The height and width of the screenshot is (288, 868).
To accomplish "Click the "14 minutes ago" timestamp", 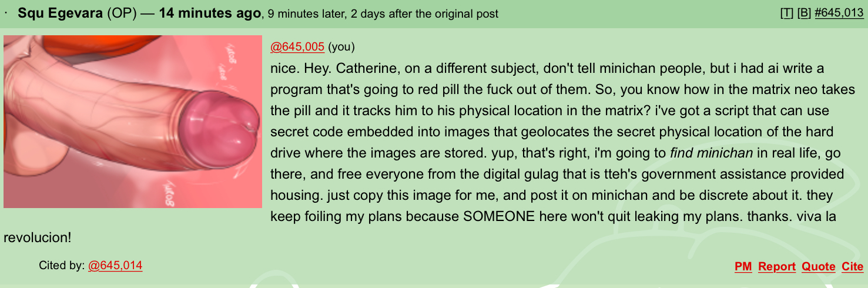I will pyautogui.click(x=209, y=13).
